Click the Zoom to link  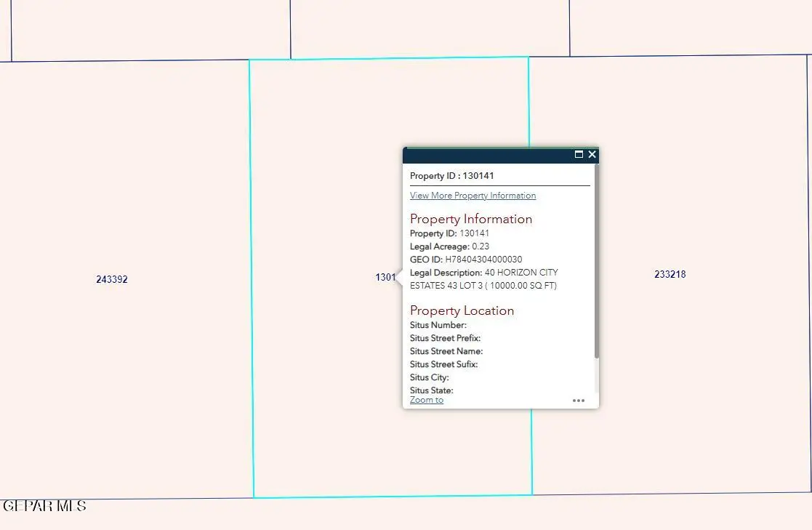(x=427, y=399)
